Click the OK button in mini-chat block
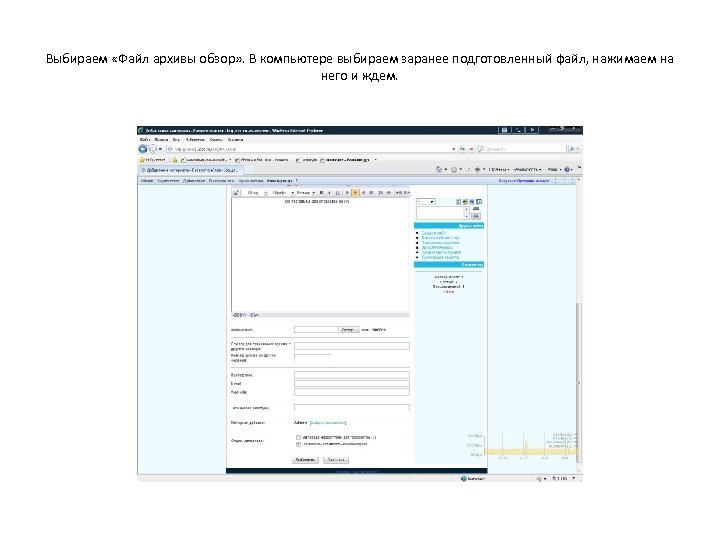 (476, 216)
